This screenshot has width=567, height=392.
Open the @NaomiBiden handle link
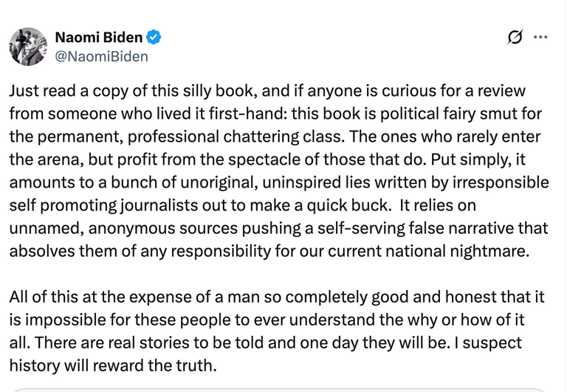coord(102,56)
